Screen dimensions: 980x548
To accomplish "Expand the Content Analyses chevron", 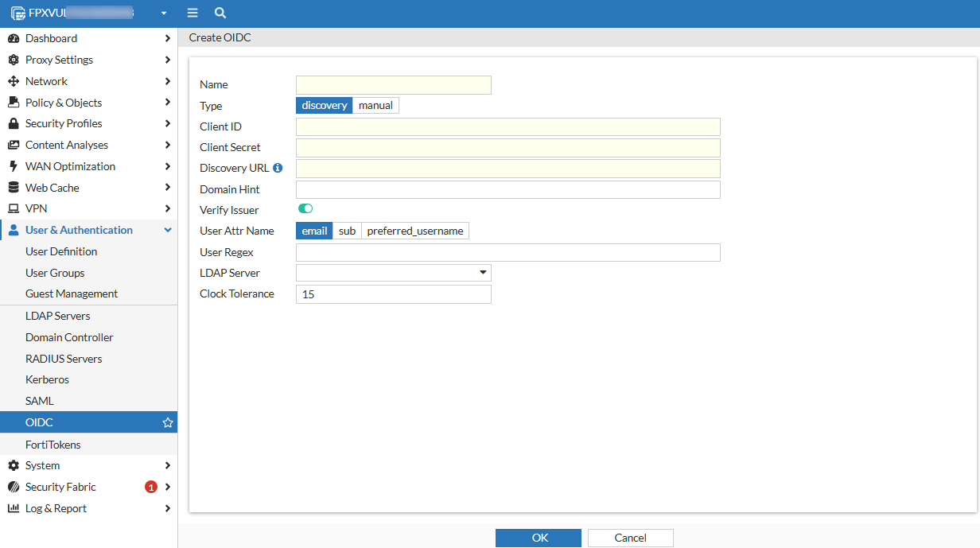I will pos(167,145).
